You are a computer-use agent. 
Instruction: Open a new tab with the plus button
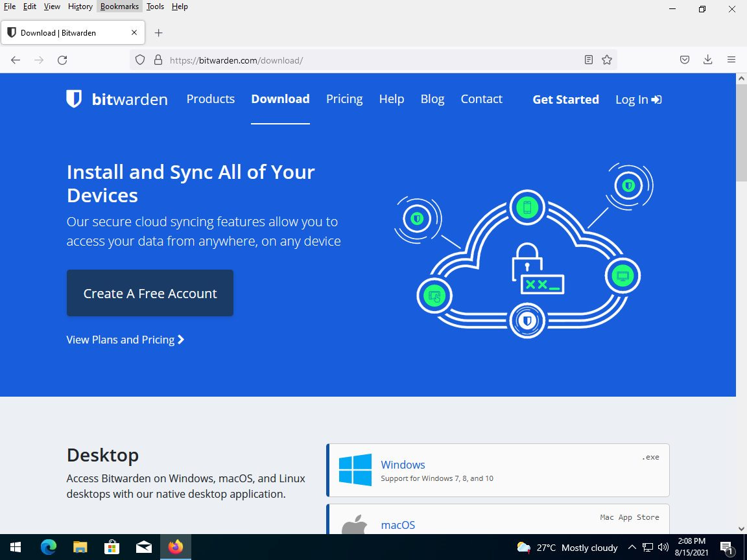[x=159, y=33]
